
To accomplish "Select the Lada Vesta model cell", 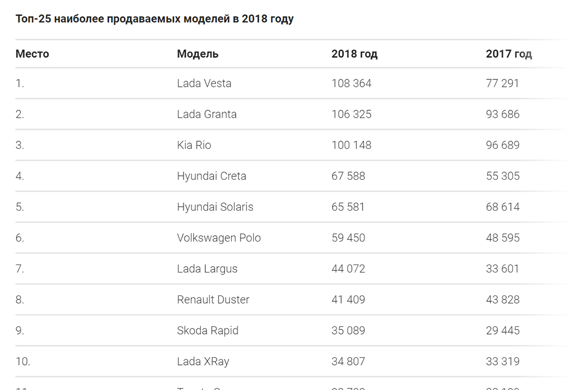I will tap(204, 83).
